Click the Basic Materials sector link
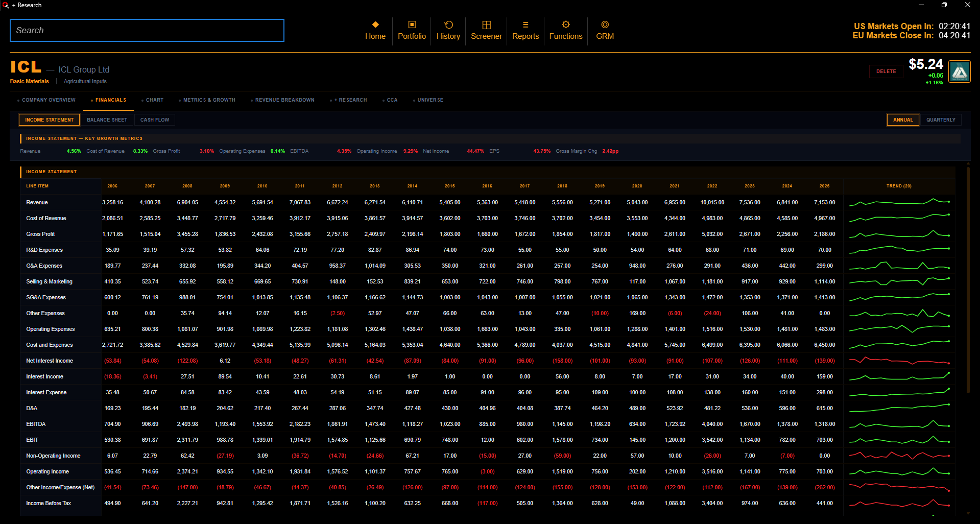The image size is (980, 524). (x=30, y=82)
